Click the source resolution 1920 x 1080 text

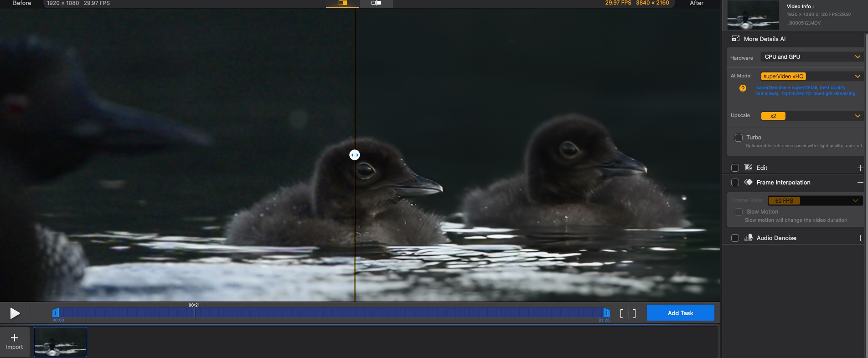point(63,3)
